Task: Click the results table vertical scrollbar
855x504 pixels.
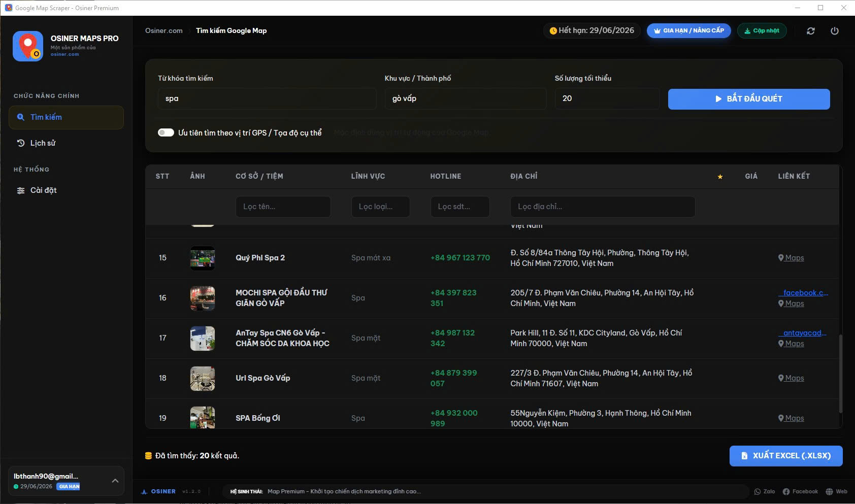Action: [x=840, y=373]
